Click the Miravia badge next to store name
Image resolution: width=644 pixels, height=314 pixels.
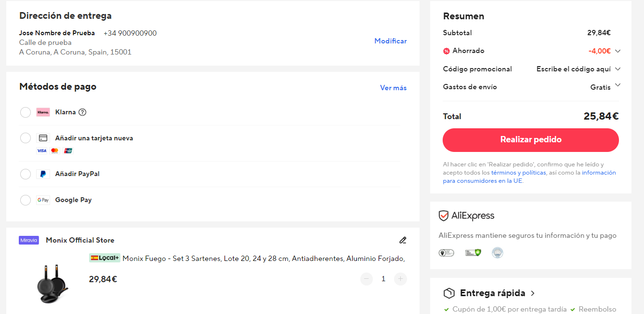(x=29, y=240)
